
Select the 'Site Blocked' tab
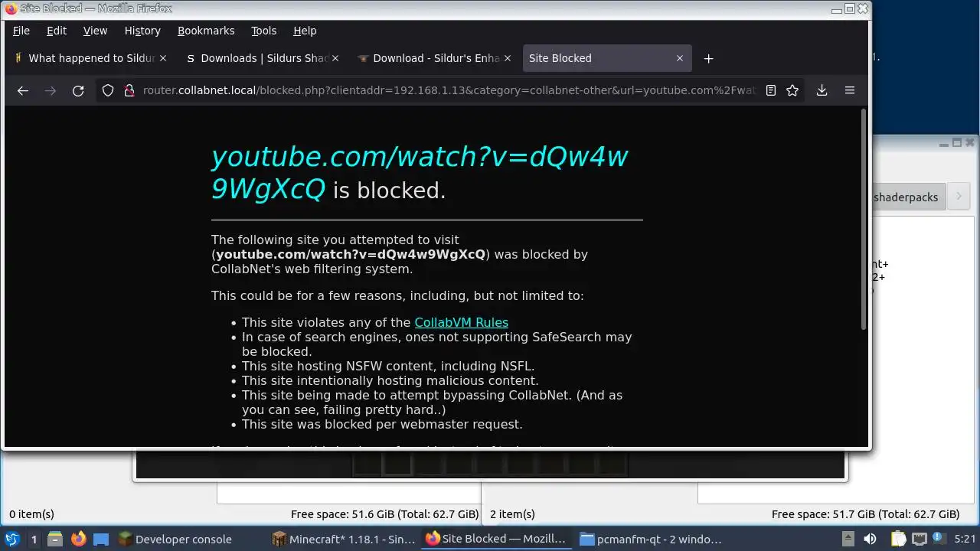(x=607, y=58)
